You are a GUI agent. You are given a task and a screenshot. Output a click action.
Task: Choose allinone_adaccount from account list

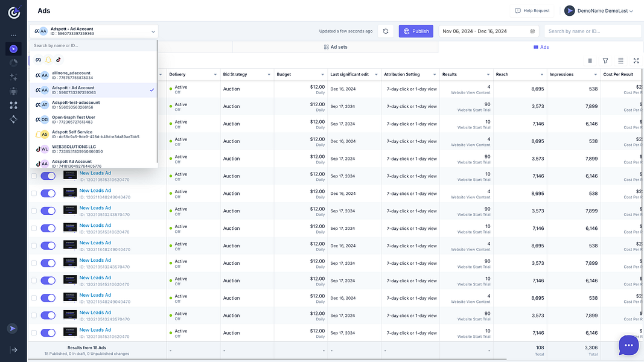tap(93, 75)
